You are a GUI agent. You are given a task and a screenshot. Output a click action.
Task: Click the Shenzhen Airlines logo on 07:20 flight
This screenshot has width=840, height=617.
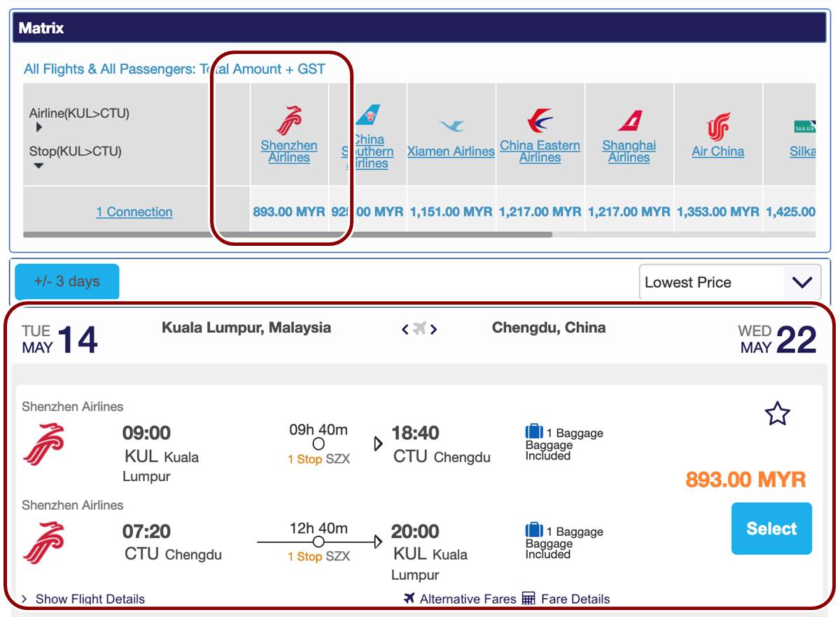pos(43,543)
